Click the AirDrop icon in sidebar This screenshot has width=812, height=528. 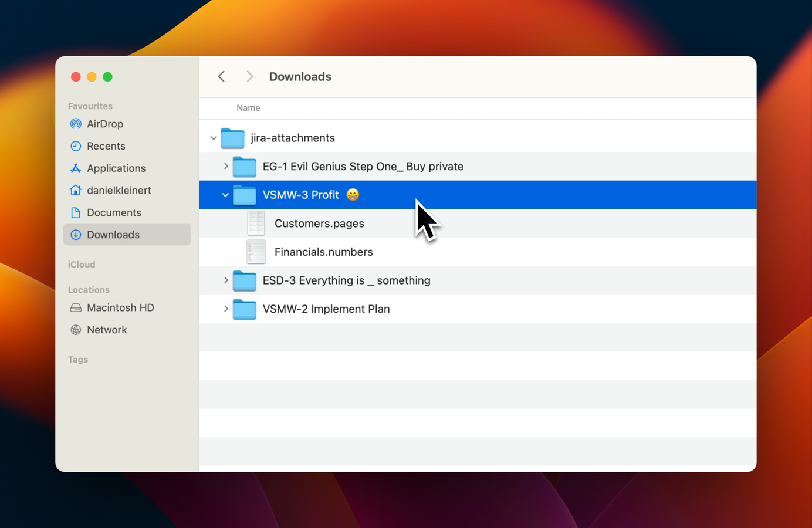76,124
